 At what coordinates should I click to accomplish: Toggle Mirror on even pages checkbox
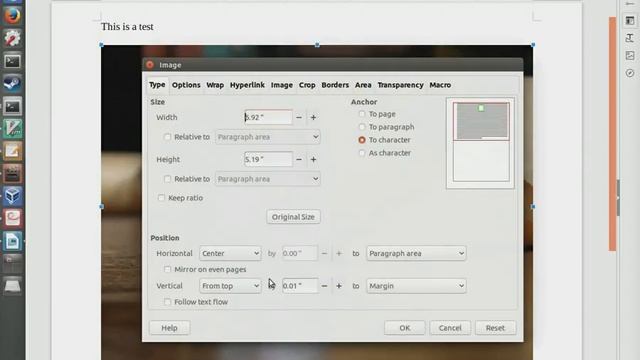click(x=167, y=269)
